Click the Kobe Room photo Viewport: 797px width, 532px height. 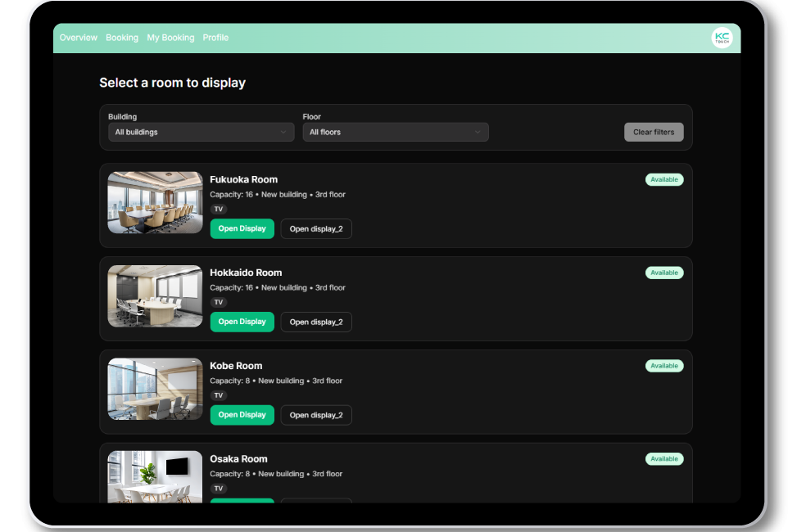155,389
